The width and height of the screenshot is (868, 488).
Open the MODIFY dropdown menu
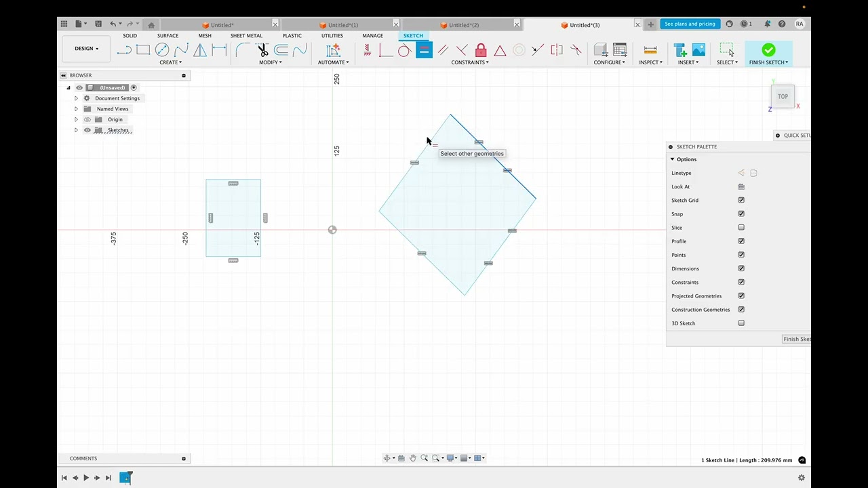point(271,62)
